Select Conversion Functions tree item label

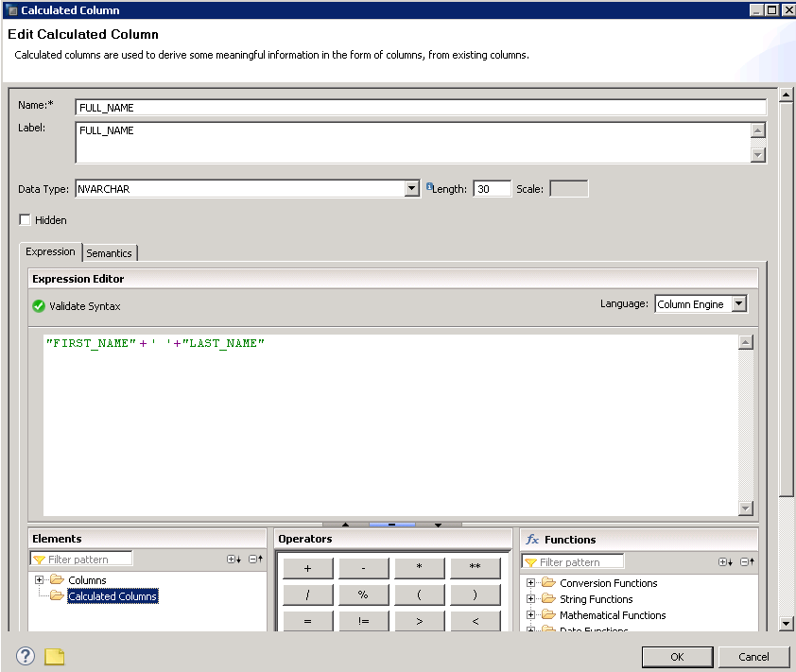point(608,582)
